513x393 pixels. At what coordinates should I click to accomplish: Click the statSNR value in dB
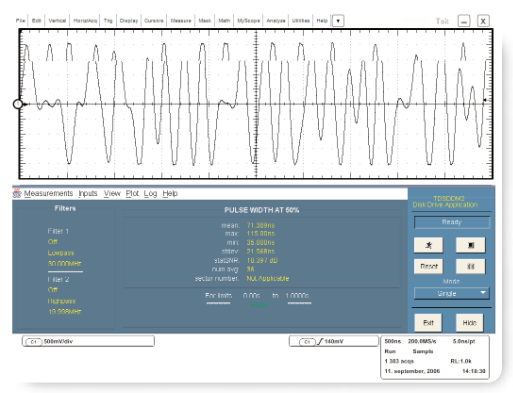point(262,260)
